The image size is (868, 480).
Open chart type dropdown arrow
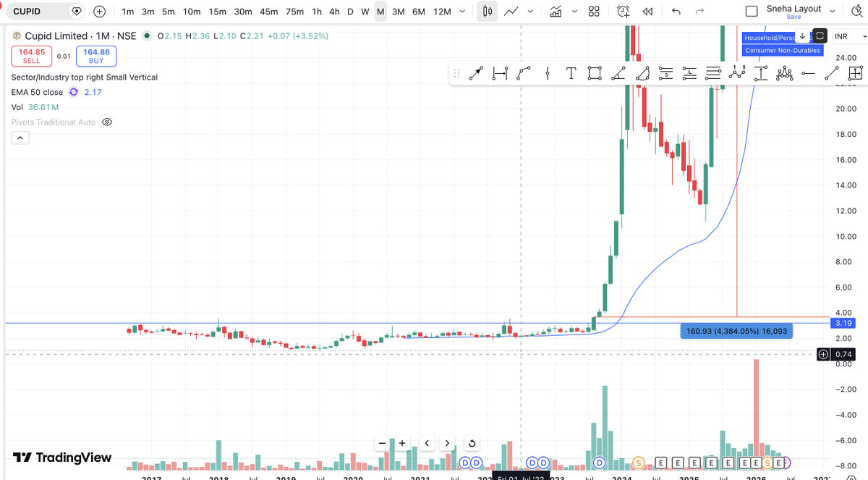pyautogui.click(x=532, y=12)
